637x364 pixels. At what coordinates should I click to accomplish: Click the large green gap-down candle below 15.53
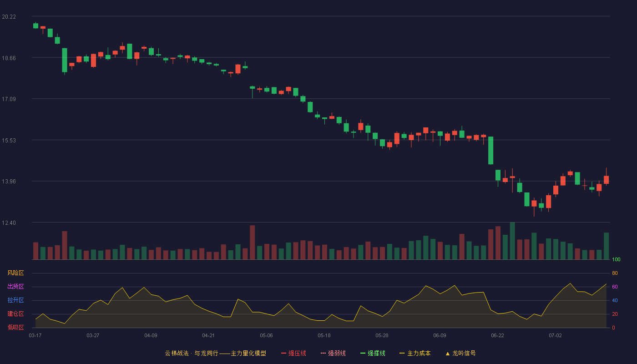point(490,151)
